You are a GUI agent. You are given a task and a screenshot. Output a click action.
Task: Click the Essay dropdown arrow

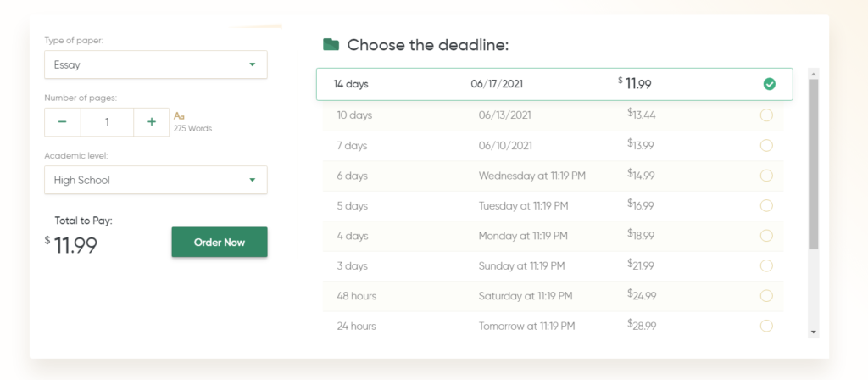[x=253, y=64]
